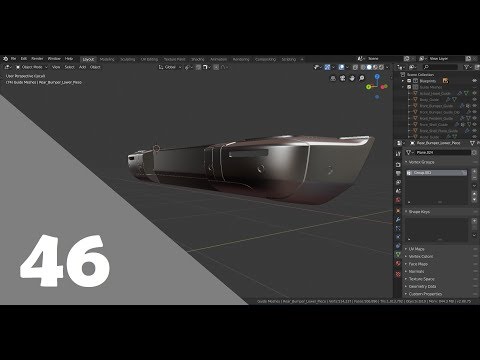Add a vertex group with plus button
The image size is (480, 360).
[474, 172]
